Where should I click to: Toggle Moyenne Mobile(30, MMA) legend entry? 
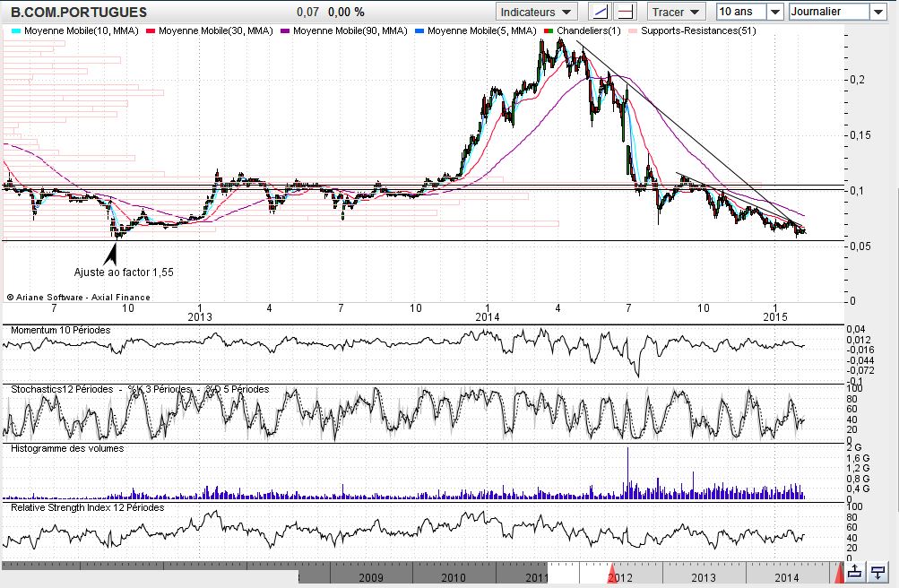point(213,31)
